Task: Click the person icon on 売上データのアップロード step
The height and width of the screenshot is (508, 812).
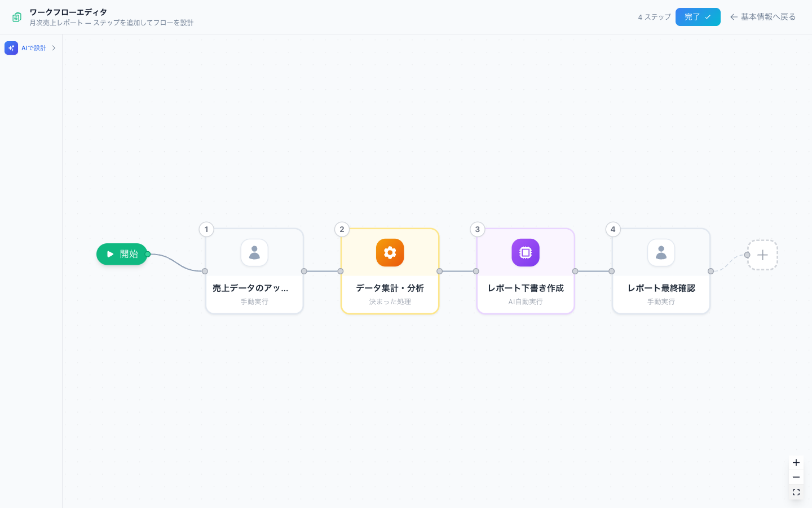Action: point(254,253)
